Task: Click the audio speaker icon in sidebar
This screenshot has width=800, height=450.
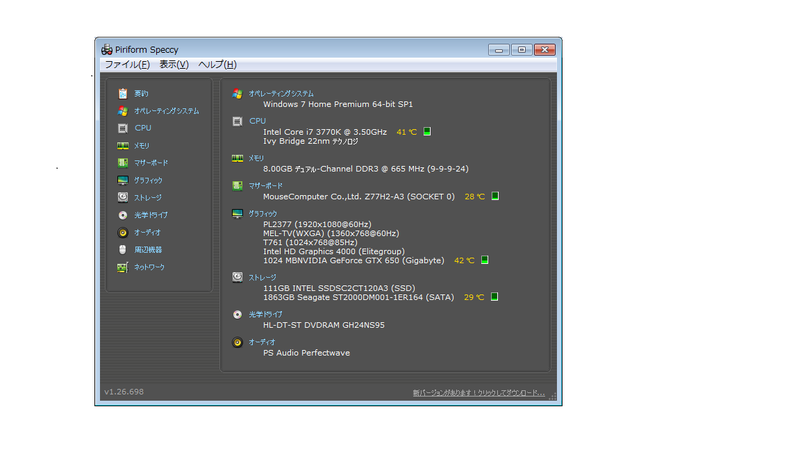Action: [x=122, y=232]
